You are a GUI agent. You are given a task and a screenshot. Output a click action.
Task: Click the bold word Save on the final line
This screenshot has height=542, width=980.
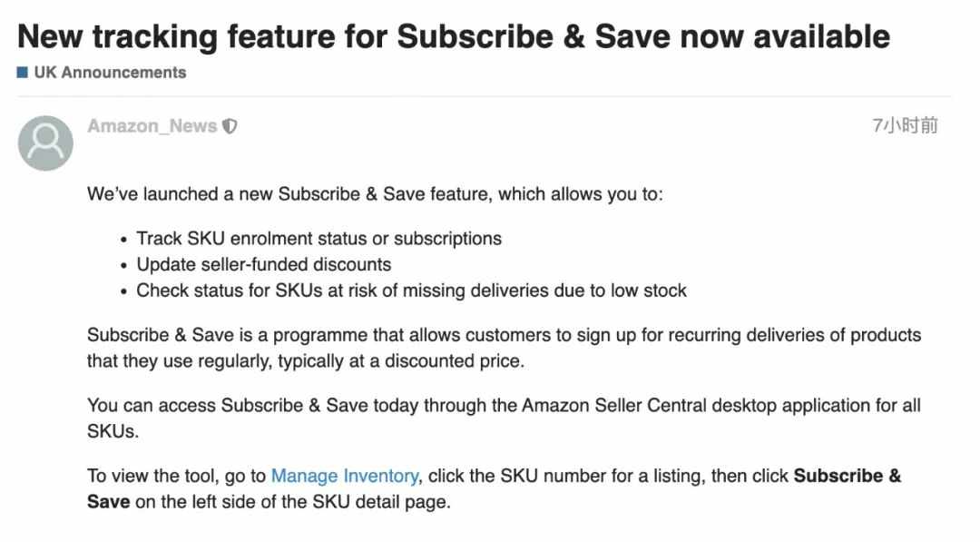[109, 502]
